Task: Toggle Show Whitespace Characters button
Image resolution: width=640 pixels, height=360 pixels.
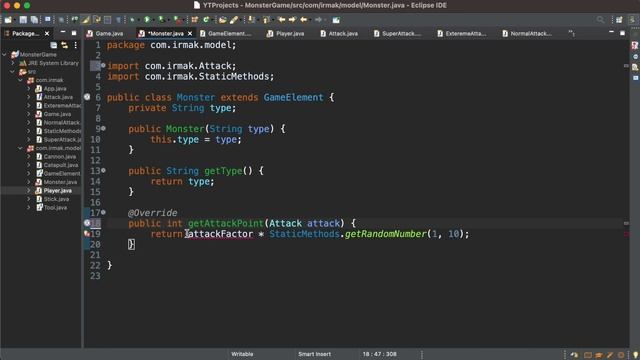Action: click(118, 20)
